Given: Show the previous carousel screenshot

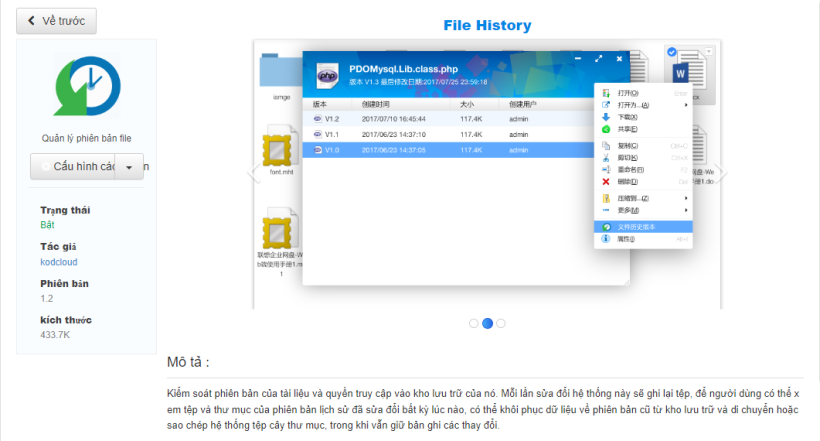Looking at the screenshot, I should (255, 172).
